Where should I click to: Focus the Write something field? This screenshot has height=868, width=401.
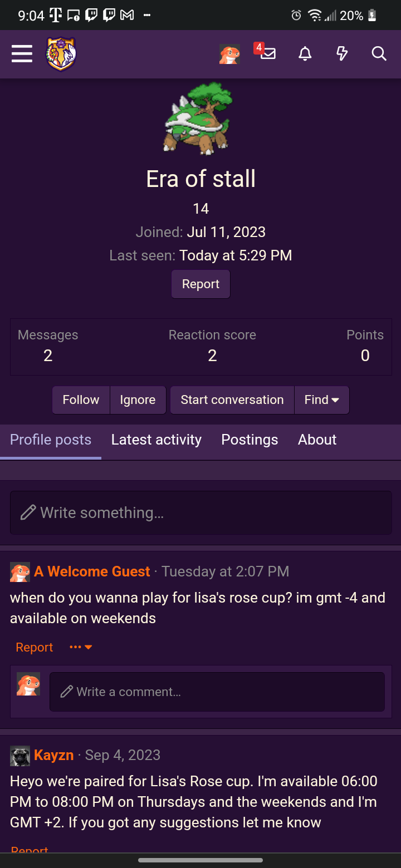pyautogui.click(x=200, y=512)
